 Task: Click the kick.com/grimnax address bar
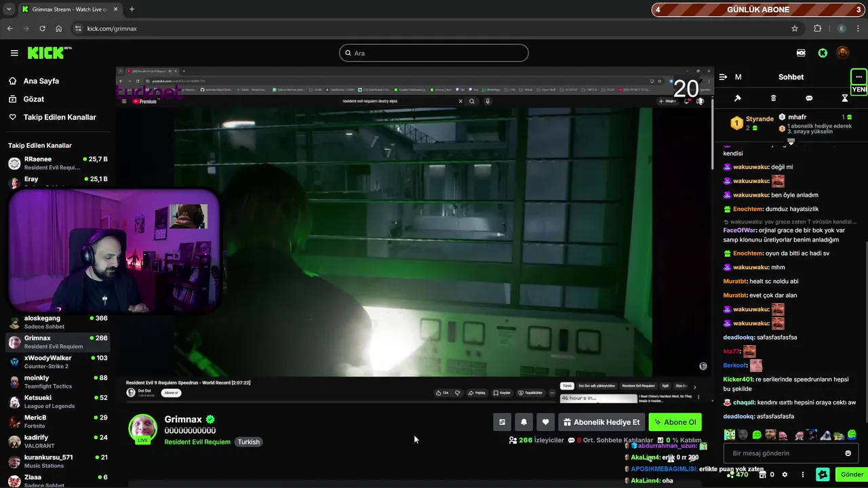(434, 28)
